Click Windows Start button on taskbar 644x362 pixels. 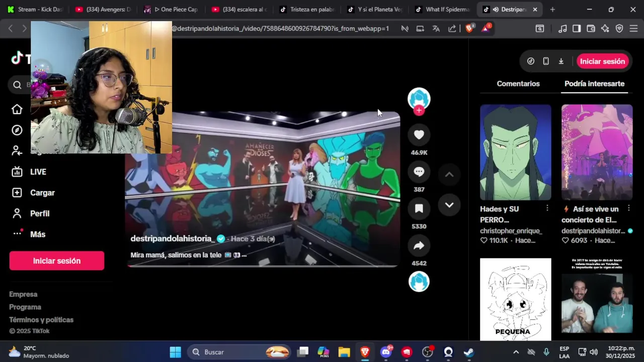click(175, 352)
